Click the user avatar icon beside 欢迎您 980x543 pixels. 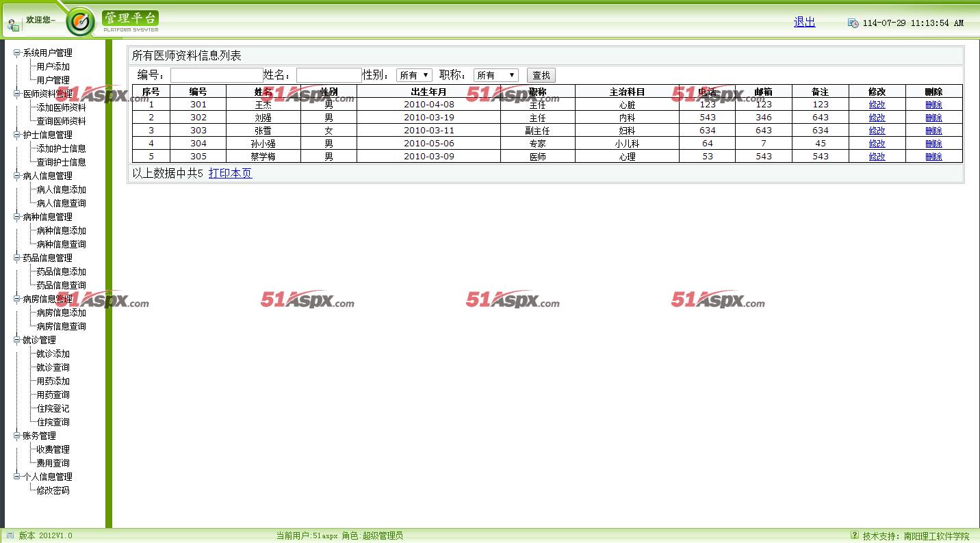(x=13, y=25)
